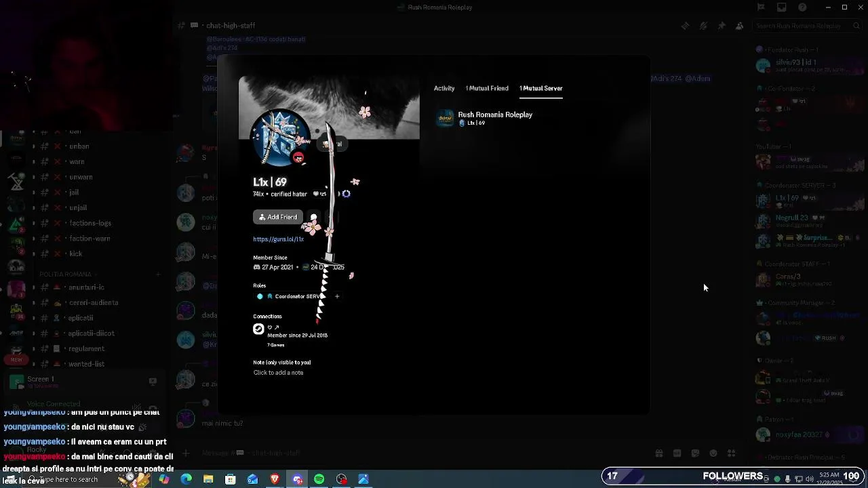Open the factions-logs channel

(90, 223)
